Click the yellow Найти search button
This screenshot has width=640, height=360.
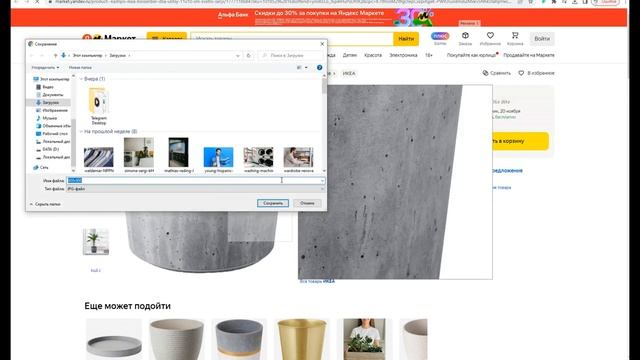tap(406, 39)
